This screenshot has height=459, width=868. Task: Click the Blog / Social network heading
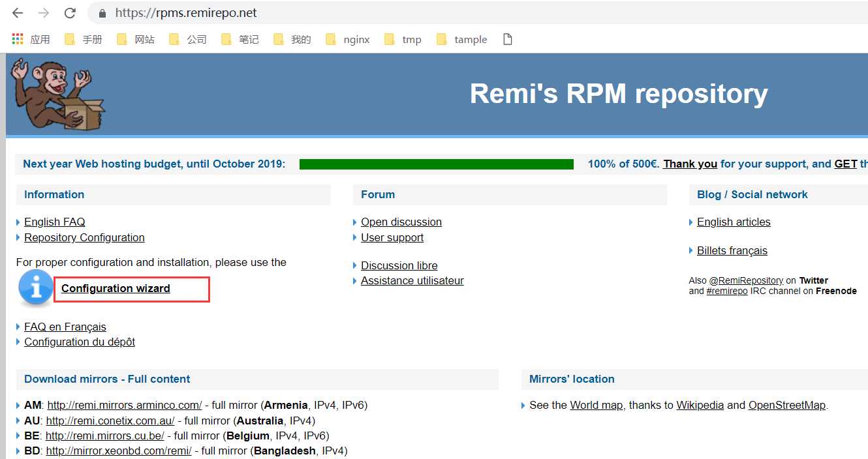tap(752, 194)
